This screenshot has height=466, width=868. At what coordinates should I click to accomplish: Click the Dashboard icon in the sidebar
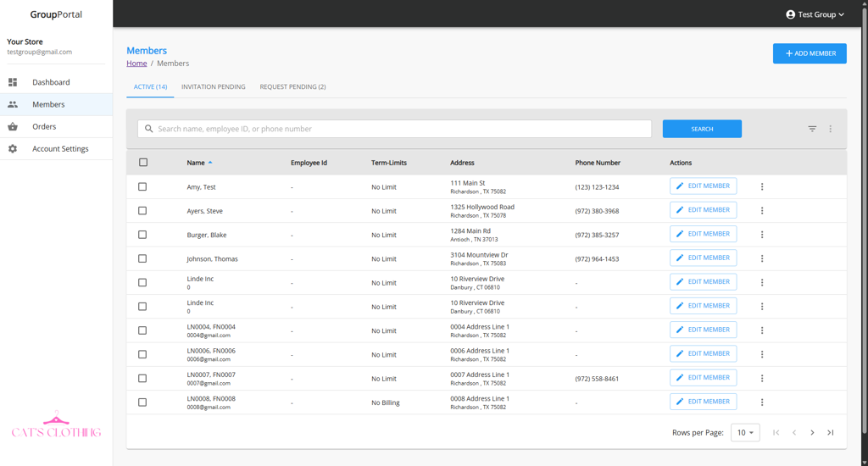[13, 82]
